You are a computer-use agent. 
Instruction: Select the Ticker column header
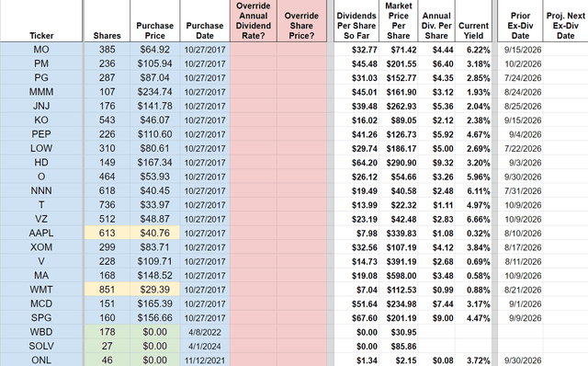click(x=41, y=21)
